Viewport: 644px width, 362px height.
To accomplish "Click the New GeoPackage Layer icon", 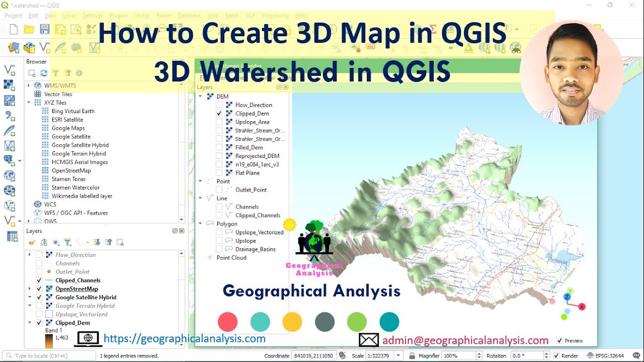I will coord(29,48).
